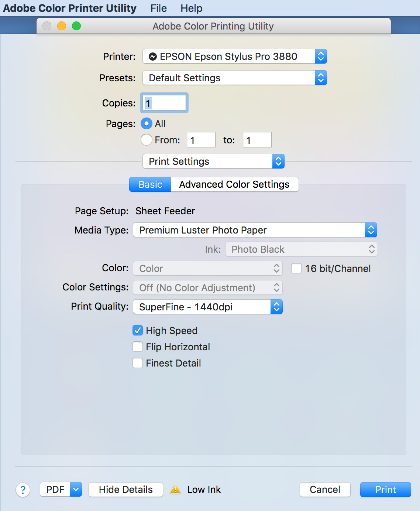Image resolution: width=420 pixels, height=511 pixels.
Task: Open the File menu
Action: point(159,8)
